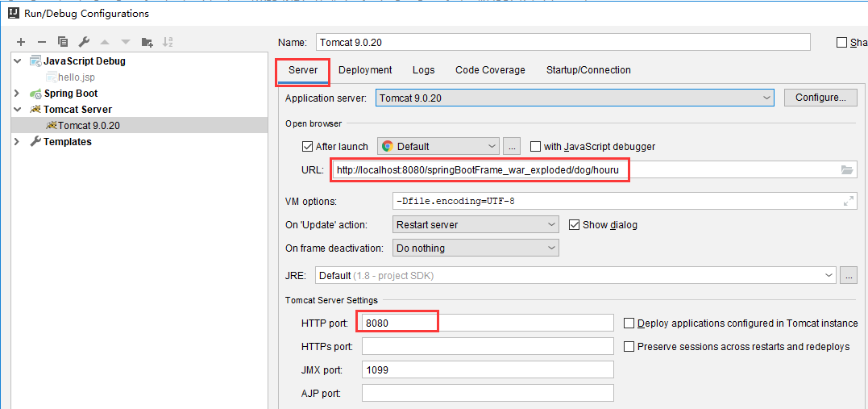Expand the Templates tree node
The width and height of the screenshot is (868, 409).
[x=18, y=141]
